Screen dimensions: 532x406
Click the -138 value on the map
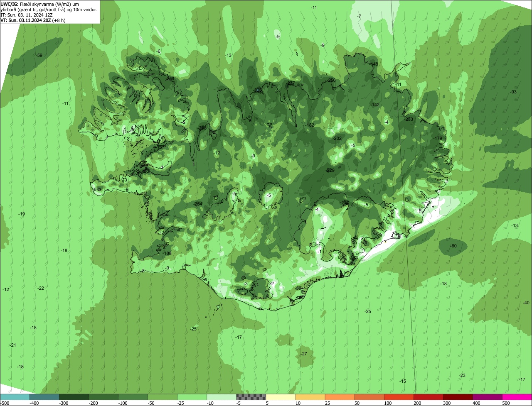[167, 253]
